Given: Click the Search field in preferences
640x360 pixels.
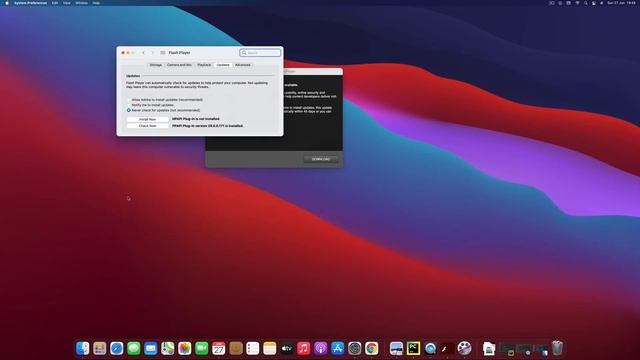Looking at the screenshot, I should click(260, 53).
